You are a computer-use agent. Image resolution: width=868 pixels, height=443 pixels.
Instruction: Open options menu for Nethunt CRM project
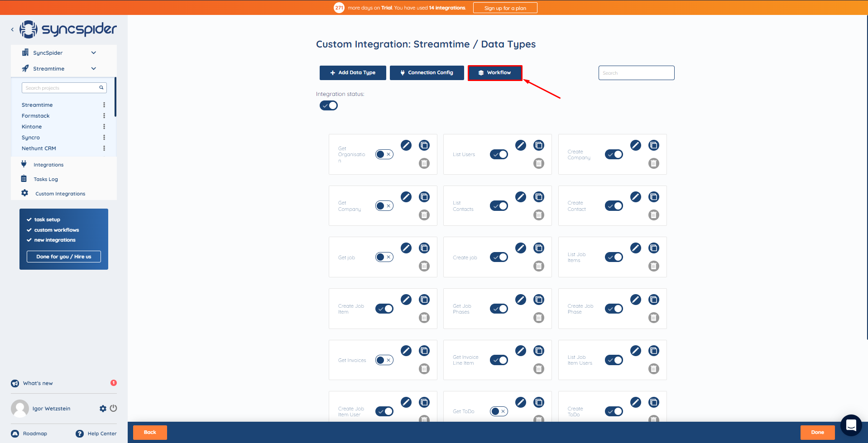point(104,148)
